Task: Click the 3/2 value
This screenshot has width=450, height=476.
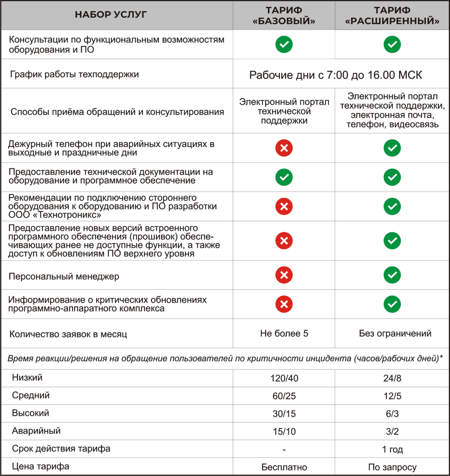Action: click(392, 431)
